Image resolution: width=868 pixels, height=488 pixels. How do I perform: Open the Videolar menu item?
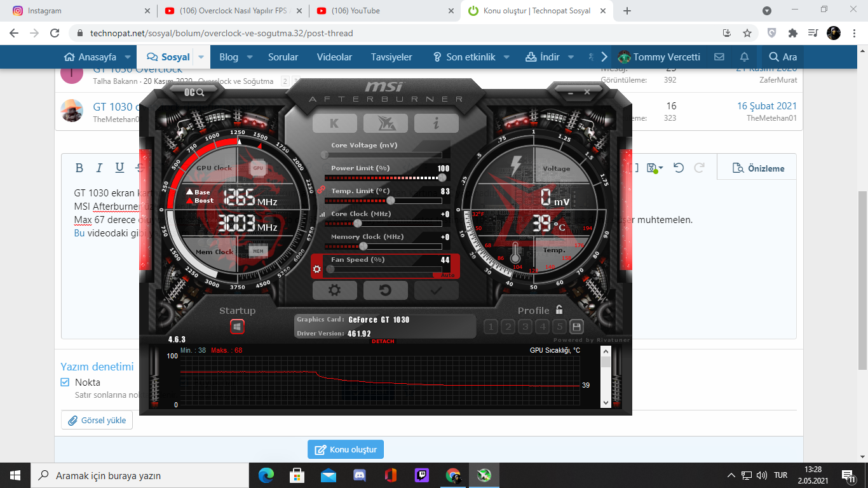pyautogui.click(x=334, y=57)
